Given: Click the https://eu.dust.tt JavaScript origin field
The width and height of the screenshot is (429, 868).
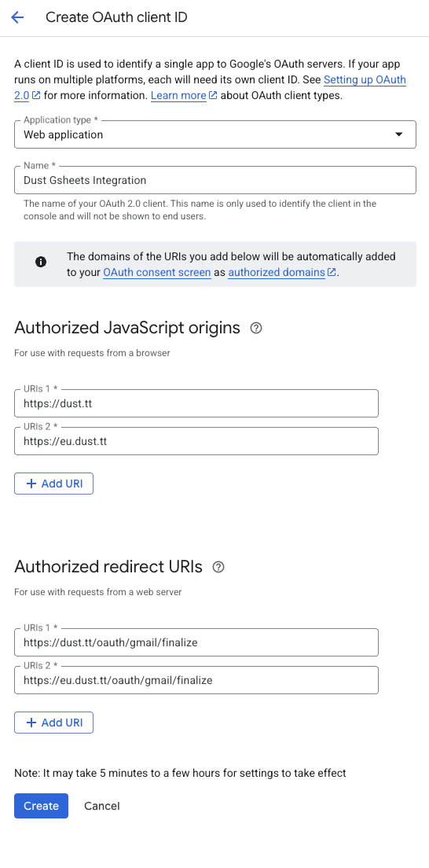Looking at the screenshot, I should (x=196, y=441).
